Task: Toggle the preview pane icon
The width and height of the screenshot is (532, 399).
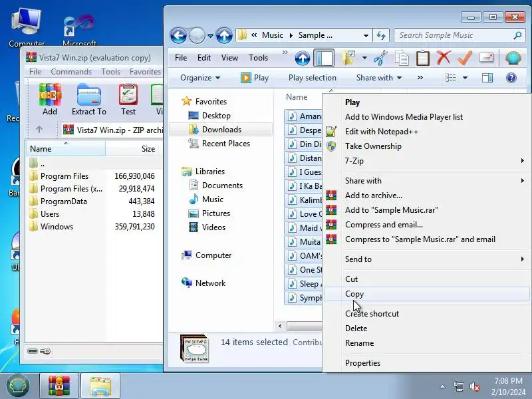Action: 487,78
